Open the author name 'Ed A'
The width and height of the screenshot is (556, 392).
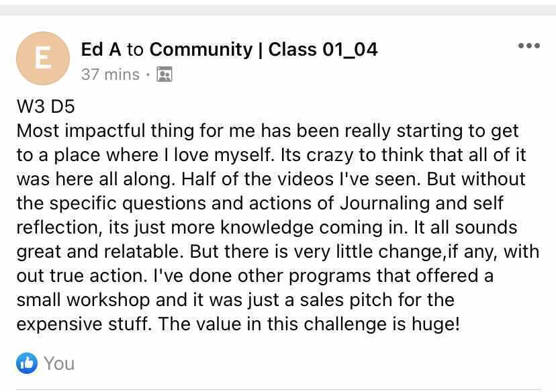[101, 49]
